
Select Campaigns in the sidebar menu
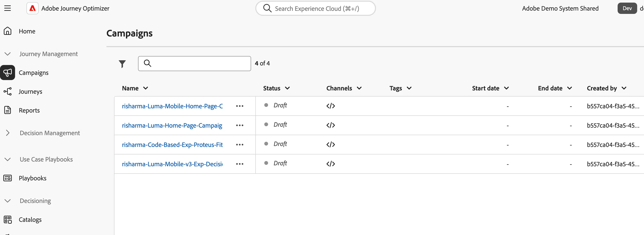click(33, 73)
